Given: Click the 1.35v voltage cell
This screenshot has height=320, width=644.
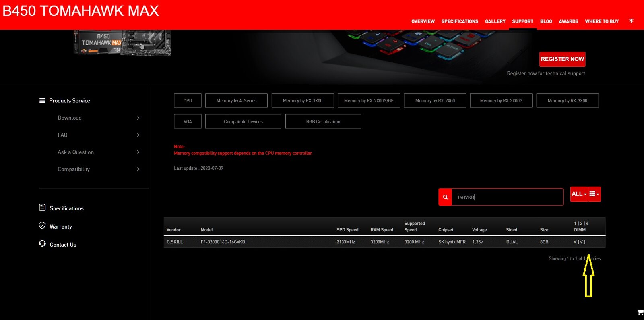Looking at the screenshot, I should tap(477, 242).
